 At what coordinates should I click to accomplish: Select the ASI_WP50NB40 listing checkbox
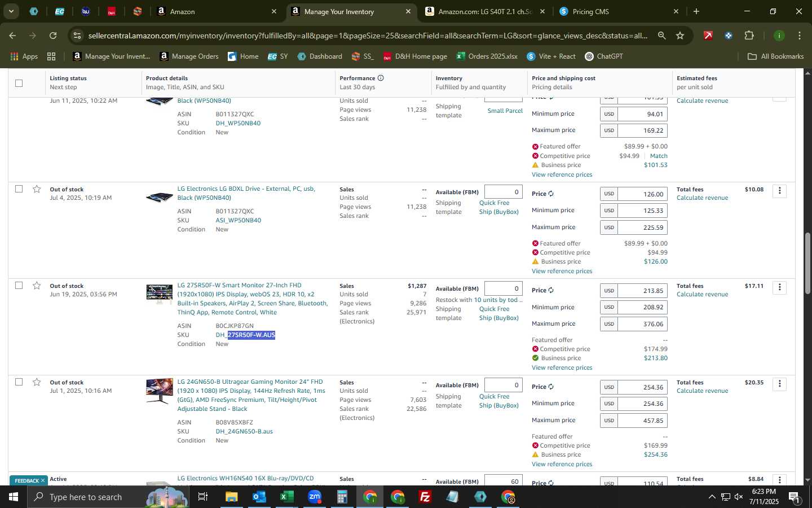click(x=19, y=189)
